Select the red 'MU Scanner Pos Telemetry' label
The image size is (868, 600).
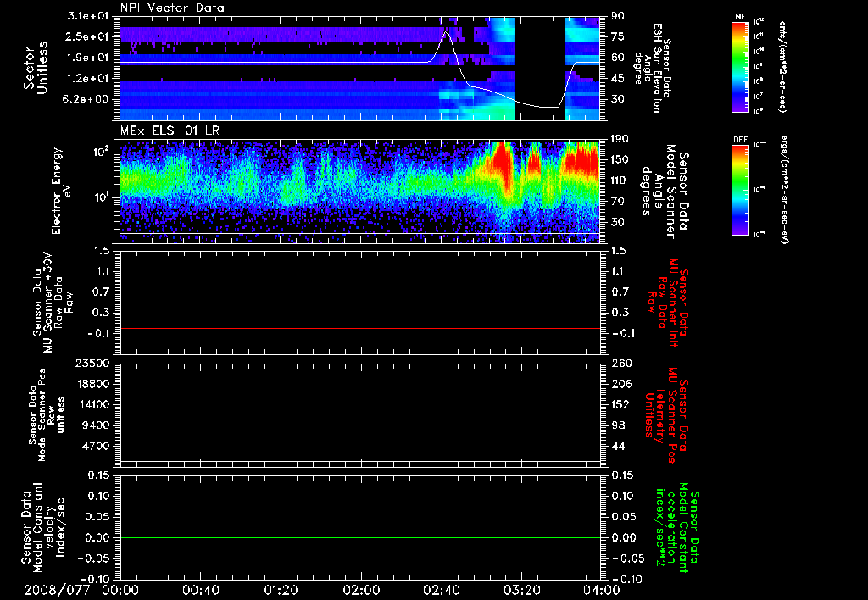point(666,415)
